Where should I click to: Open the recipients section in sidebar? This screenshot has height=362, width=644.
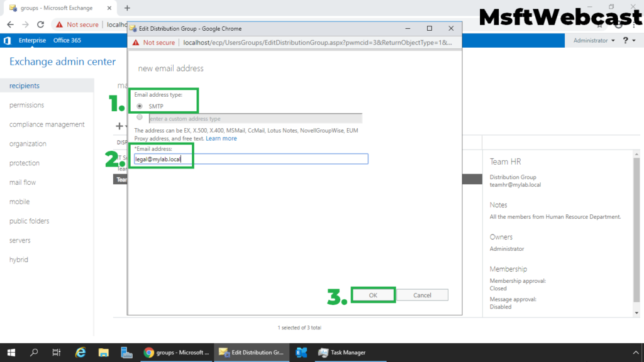pyautogui.click(x=25, y=85)
